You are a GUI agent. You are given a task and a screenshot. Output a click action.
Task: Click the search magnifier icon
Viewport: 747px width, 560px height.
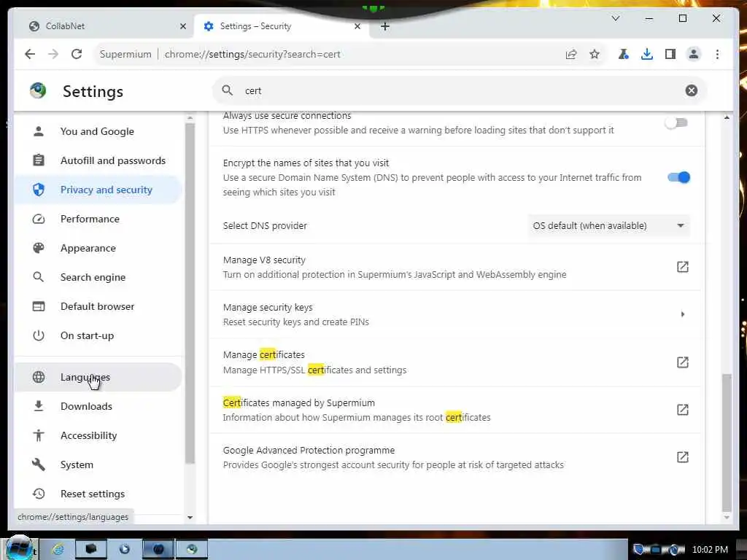pos(228,90)
